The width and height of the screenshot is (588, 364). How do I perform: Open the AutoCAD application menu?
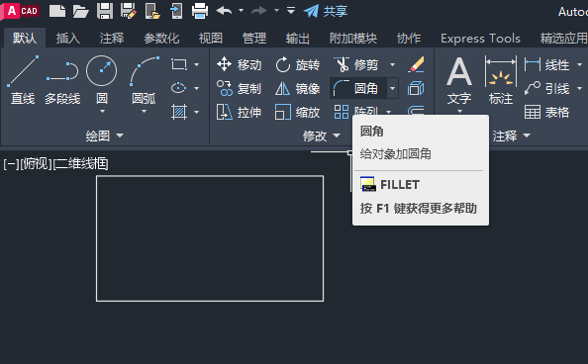click(20, 11)
